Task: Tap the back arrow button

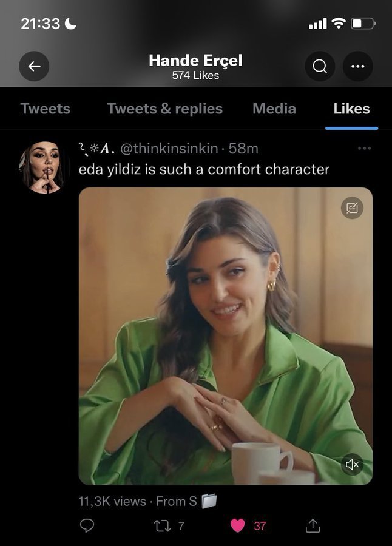Action: 34,67
